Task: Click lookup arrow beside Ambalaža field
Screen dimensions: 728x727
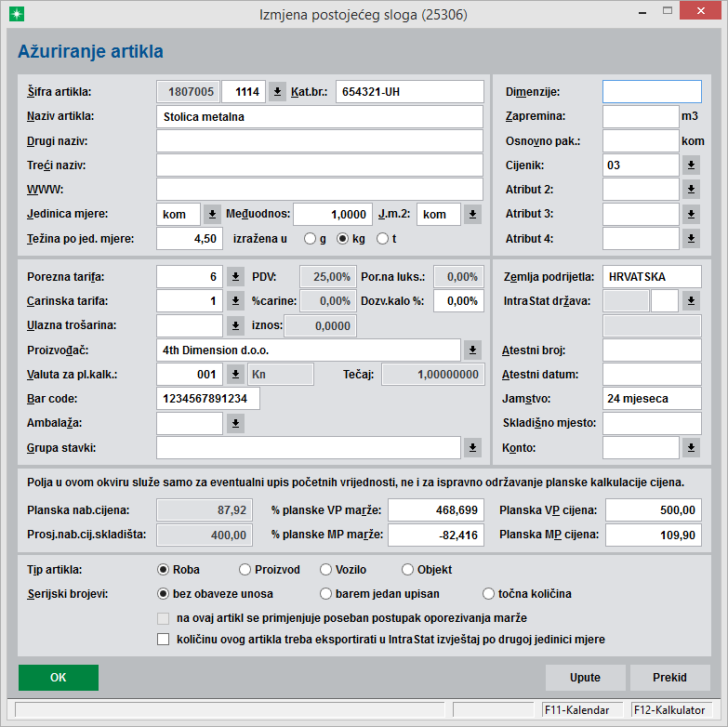Action: (x=236, y=423)
